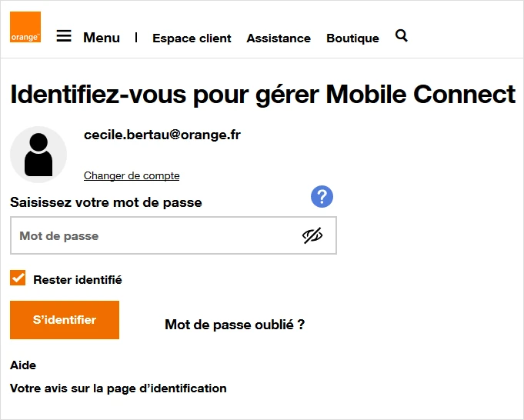Viewport: 524px width, 420px height.
Task: Click the Orange logo
Action: [x=25, y=28]
